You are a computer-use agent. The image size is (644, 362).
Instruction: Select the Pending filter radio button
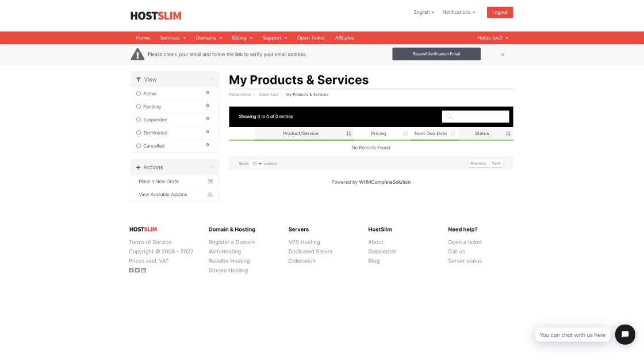[x=138, y=106]
